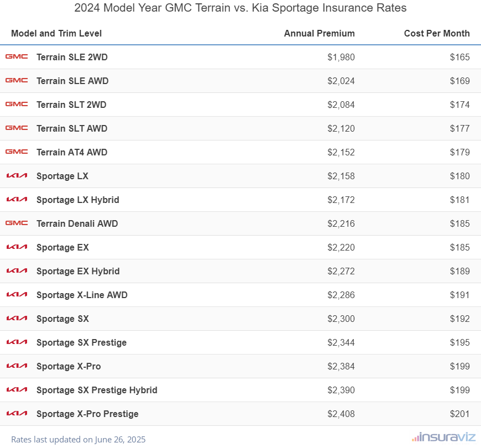Select the Sportage X-Line AWD row label
This screenshot has width=481, height=448.
point(82,295)
